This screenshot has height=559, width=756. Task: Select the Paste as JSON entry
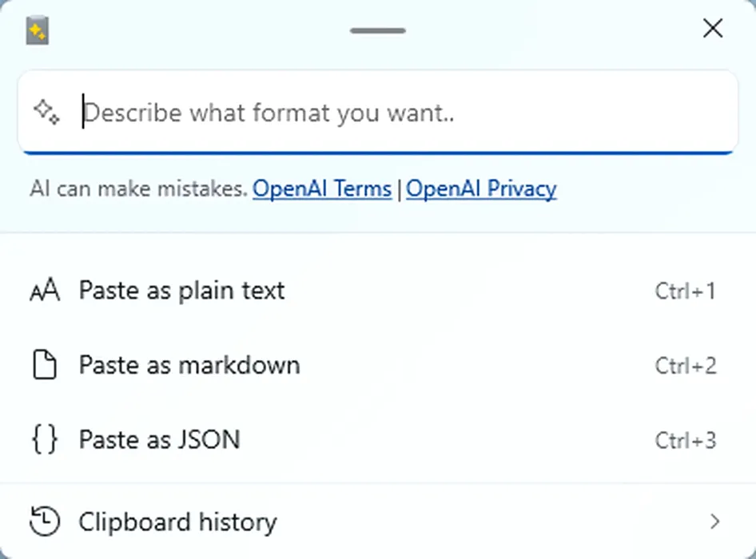(x=378, y=439)
